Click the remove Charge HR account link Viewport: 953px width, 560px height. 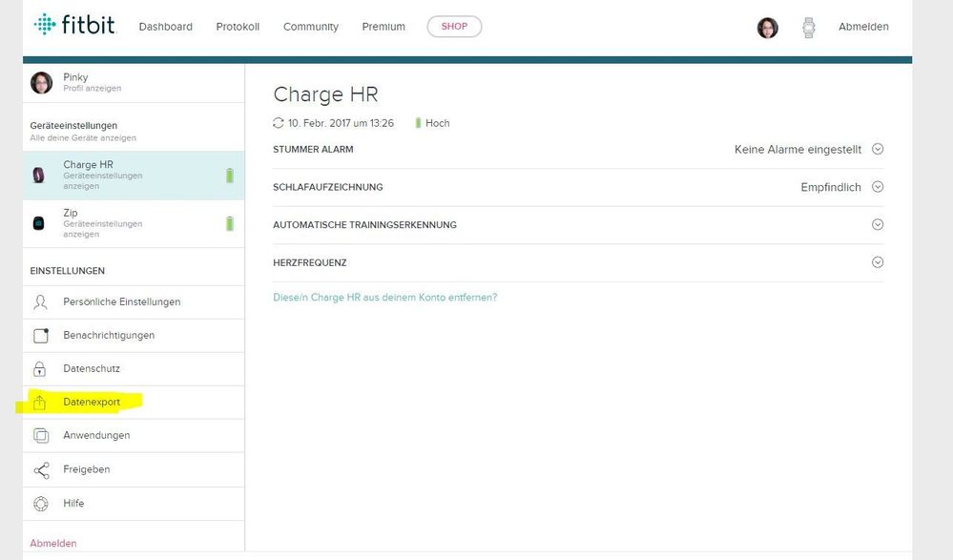coord(384,298)
